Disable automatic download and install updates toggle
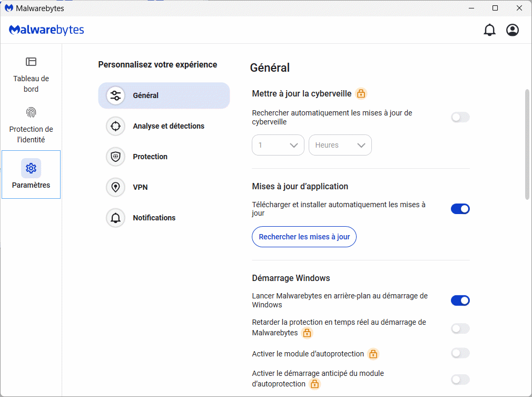Viewport: 532px width, 397px height. (x=460, y=209)
